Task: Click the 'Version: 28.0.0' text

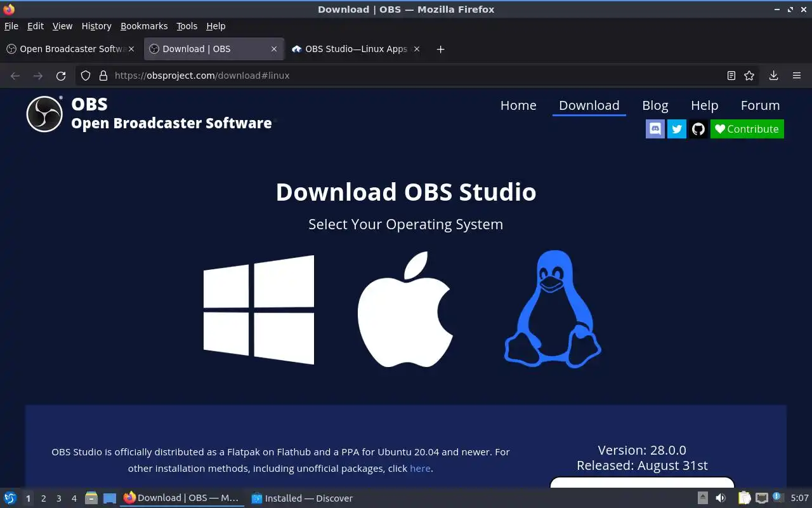Action: click(642, 450)
